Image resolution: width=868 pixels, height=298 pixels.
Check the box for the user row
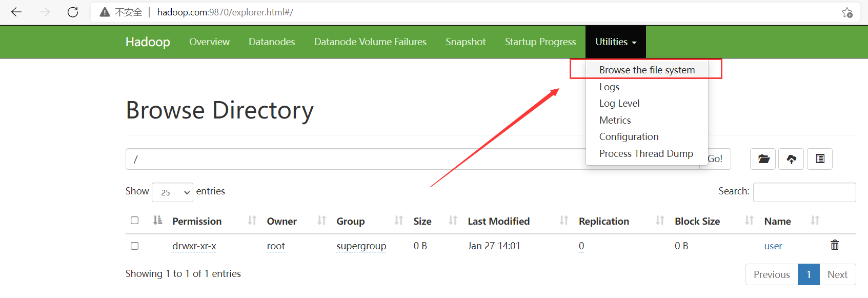click(135, 246)
